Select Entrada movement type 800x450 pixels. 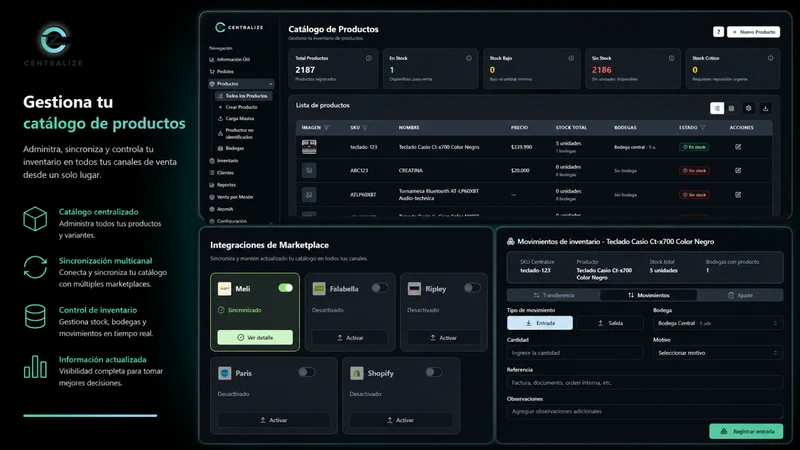coord(540,323)
